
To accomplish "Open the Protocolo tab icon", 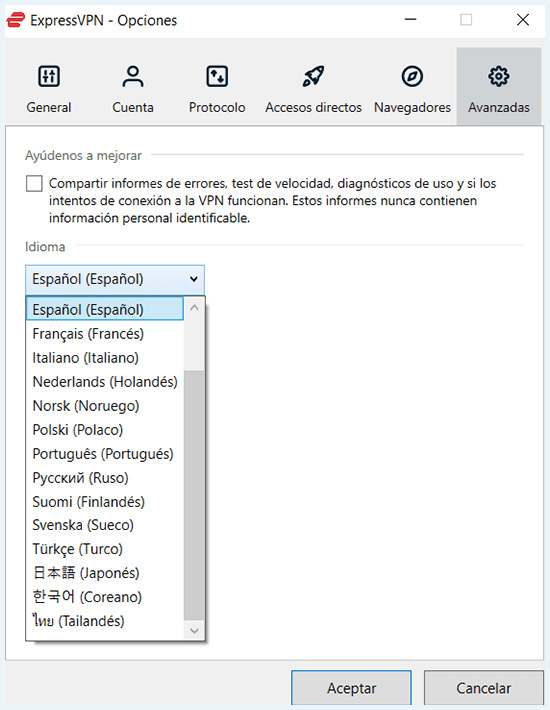I will coord(217,76).
